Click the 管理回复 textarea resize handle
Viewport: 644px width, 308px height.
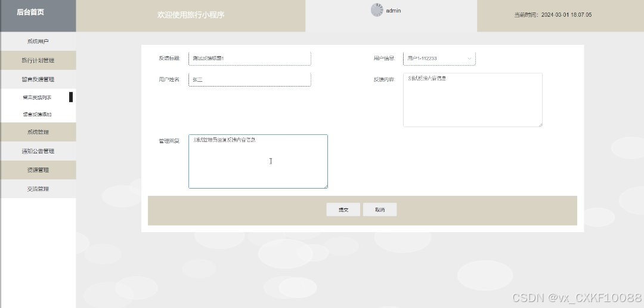tap(326, 186)
